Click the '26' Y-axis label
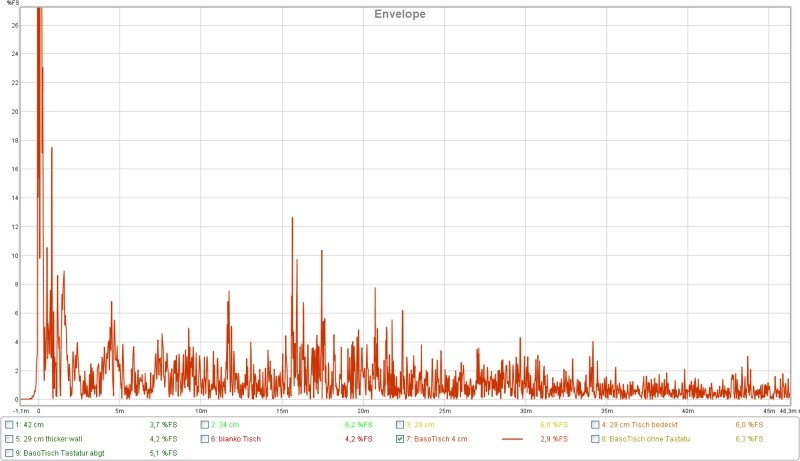This screenshot has height=461, width=800. coord(15,25)
